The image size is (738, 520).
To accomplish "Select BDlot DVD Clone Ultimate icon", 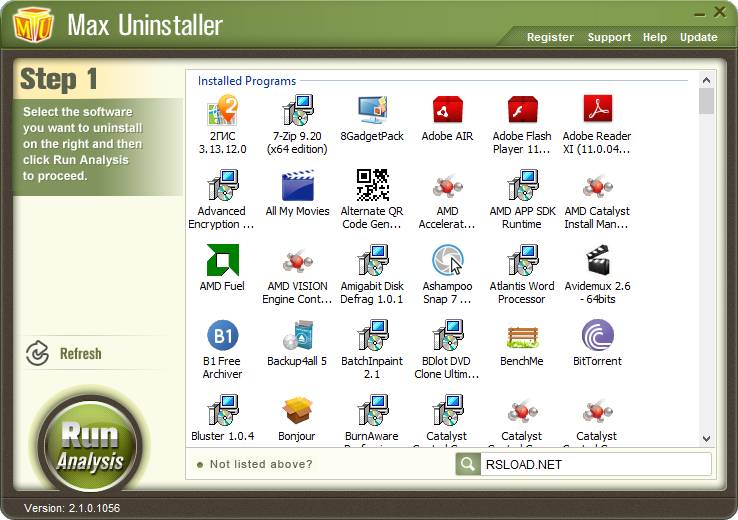I will click(x=447, y=335).
